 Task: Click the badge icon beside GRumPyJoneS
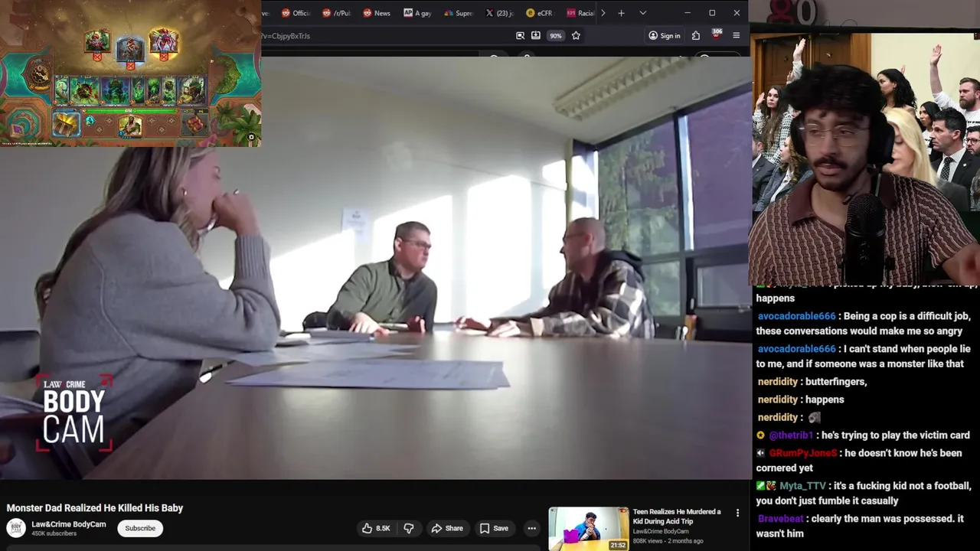click(x=760, y=453)
